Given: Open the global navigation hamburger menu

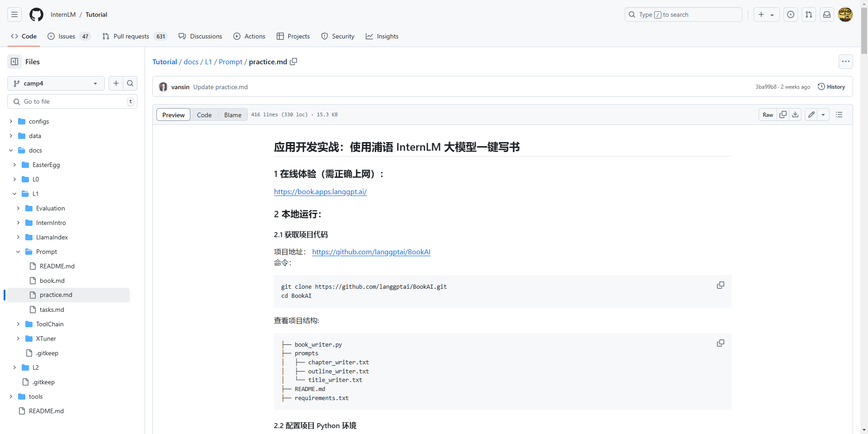Looking at the screenshot, I should coord(14,14).
